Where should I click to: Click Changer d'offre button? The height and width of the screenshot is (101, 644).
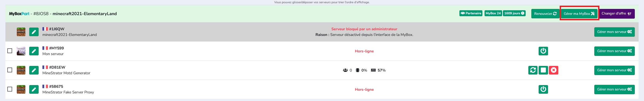(x=617, y=14)
